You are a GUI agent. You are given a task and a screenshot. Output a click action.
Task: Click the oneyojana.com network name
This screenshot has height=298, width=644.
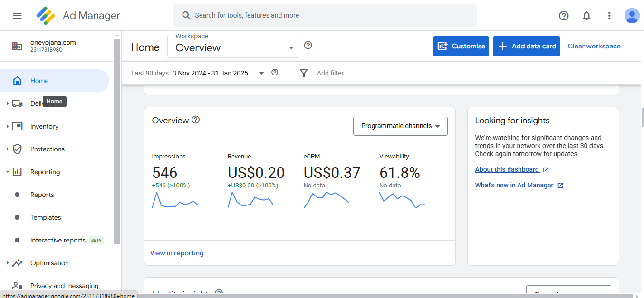click(53, 42)
